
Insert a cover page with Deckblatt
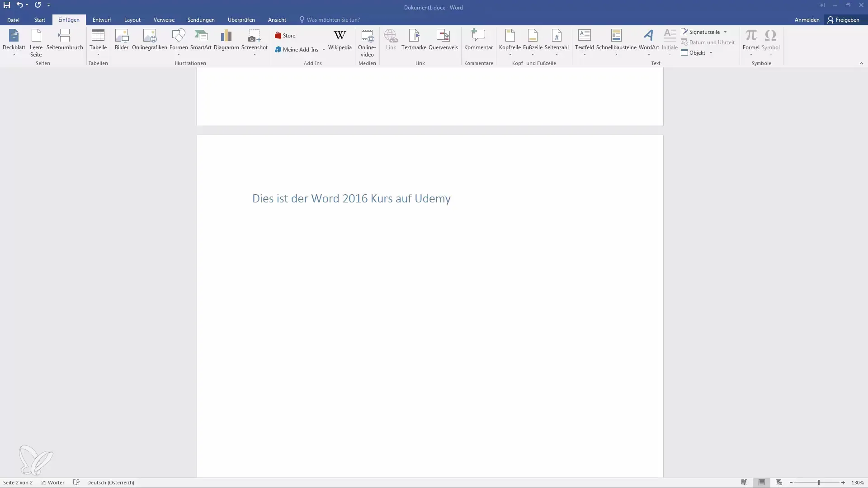(14, 42)
